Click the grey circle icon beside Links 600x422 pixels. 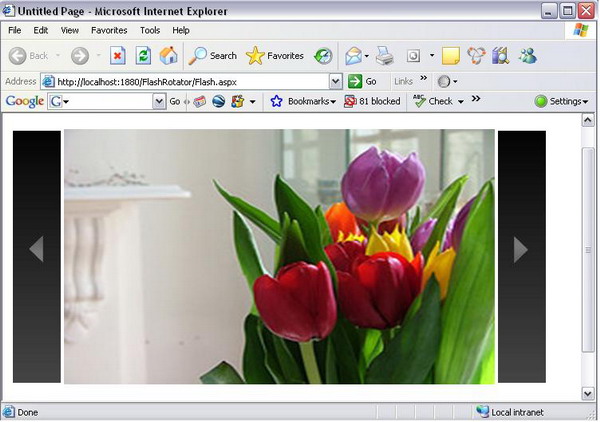pos(444,81)
